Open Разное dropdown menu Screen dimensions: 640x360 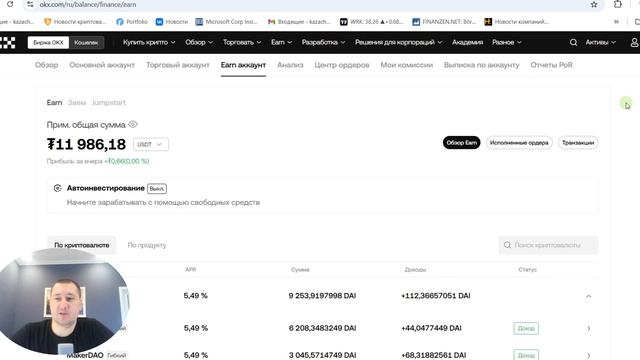pyautogui.click(x=507, y=42)
